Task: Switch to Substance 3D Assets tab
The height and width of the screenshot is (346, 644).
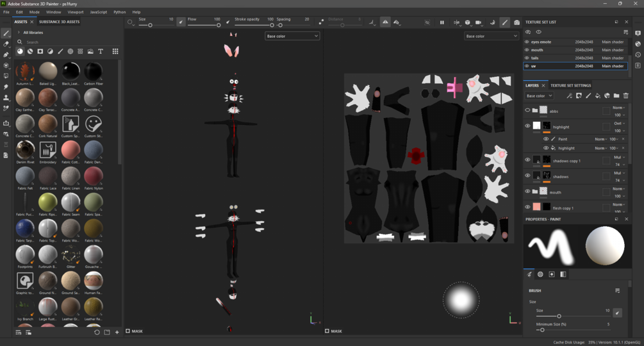Action: 59,22
